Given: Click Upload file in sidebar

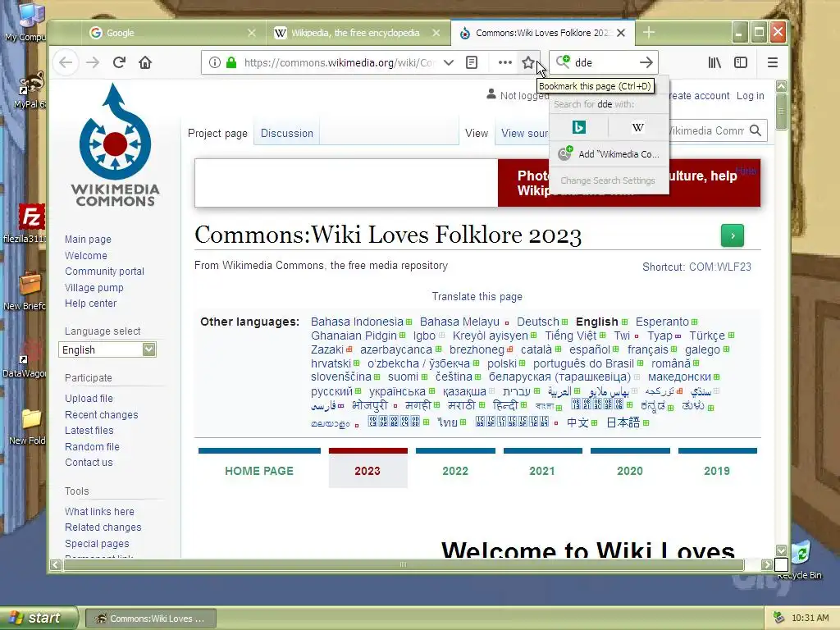Looking at the screenshot, I should coord(89,399).
